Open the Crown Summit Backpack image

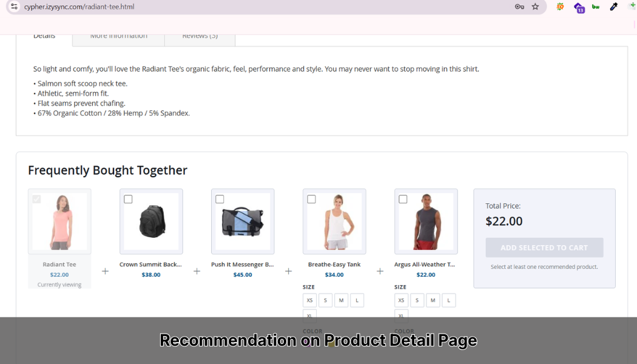[151, 221]
